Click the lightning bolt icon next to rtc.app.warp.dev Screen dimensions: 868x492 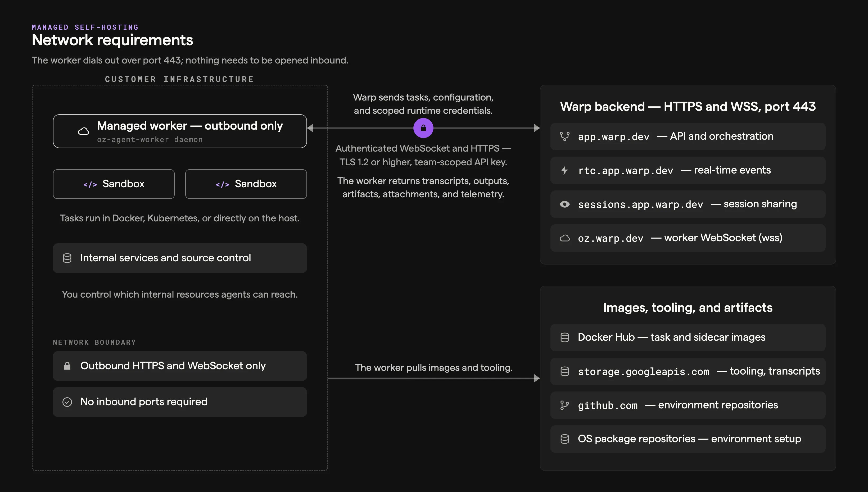point(564,170)
